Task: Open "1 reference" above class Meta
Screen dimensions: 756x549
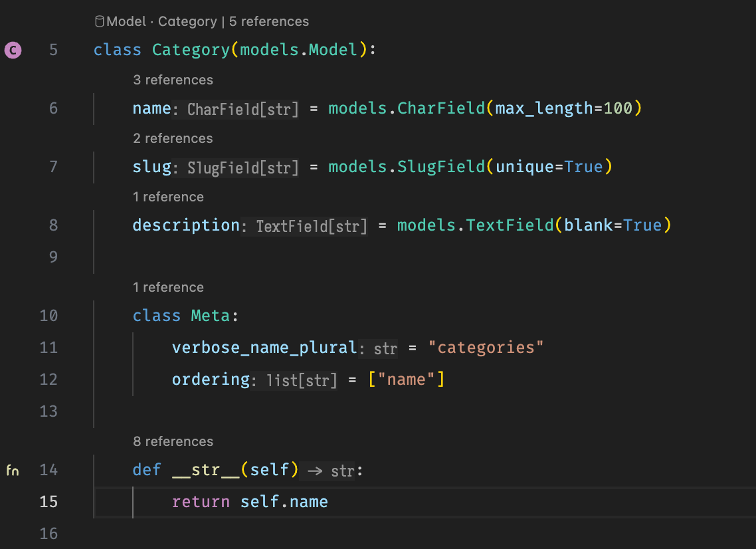Action: [x=168, y=287]
